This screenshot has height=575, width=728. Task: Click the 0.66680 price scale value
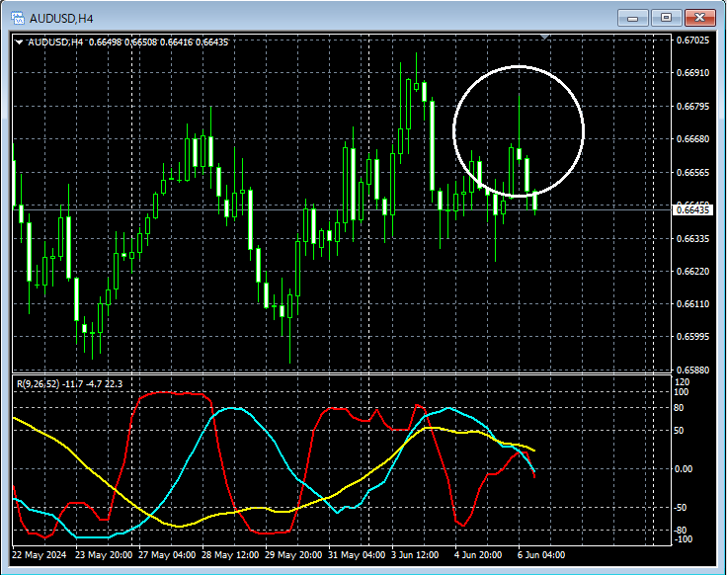[x=692, y=139]
